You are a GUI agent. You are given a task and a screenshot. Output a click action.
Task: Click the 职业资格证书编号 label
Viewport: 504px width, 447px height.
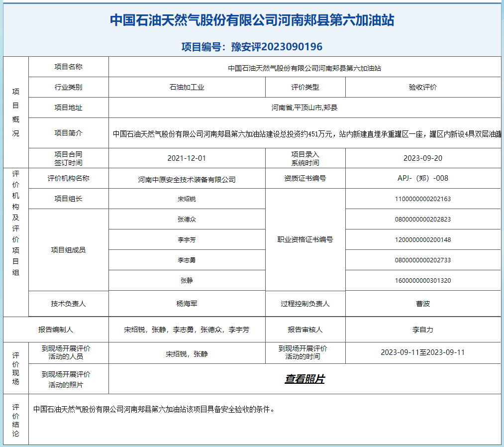[305, 239]
